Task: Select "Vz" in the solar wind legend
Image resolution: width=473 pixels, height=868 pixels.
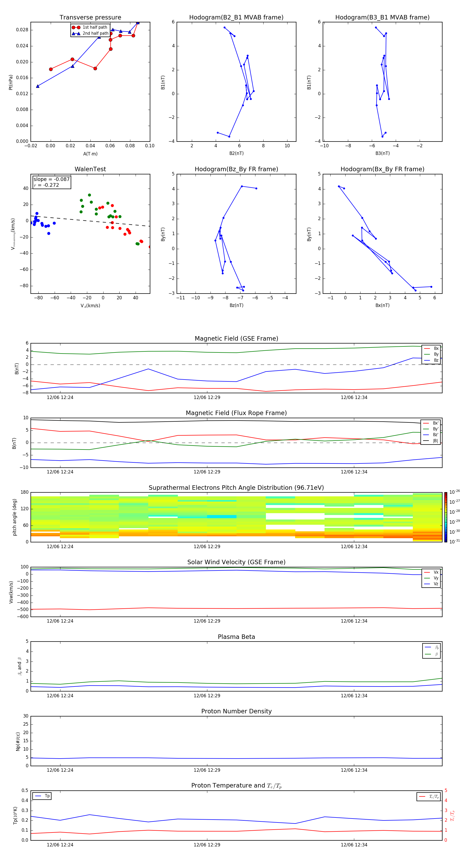Action: click(x=431, y=584)
